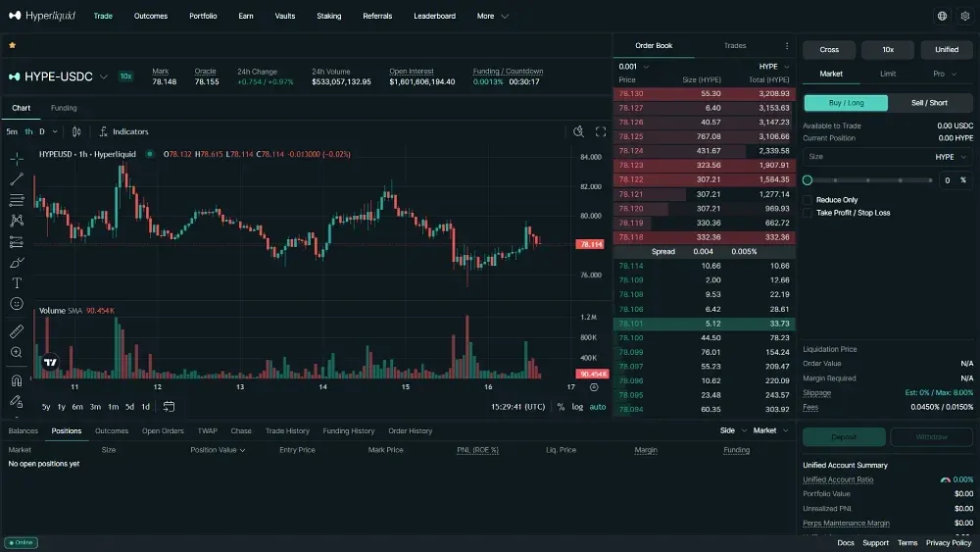Select the crosshair cursor tool
980x552 pixels.
[x=17, y=158]
